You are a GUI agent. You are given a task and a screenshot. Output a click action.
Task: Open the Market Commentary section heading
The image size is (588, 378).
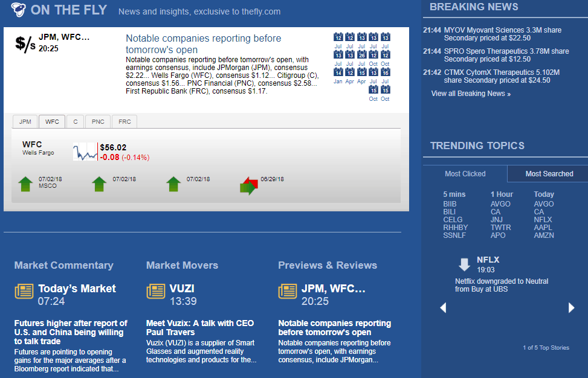tap(63, 265)
